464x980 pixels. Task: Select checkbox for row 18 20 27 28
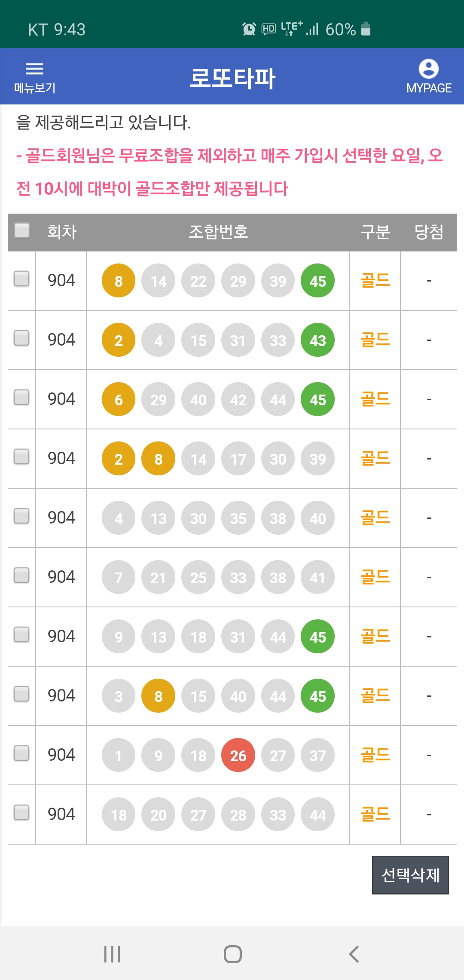click(21, 812)
